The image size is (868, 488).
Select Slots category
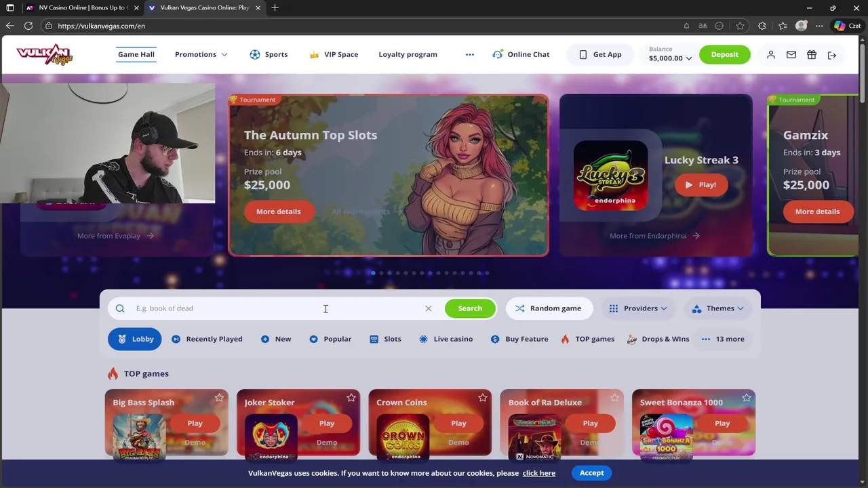click(x=385, y=339)
